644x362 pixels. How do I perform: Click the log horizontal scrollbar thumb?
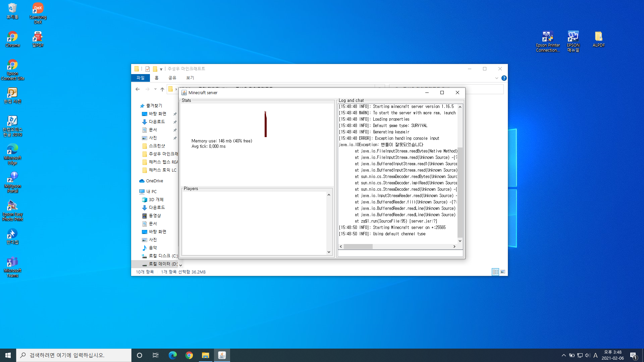[x=358, y=246]
